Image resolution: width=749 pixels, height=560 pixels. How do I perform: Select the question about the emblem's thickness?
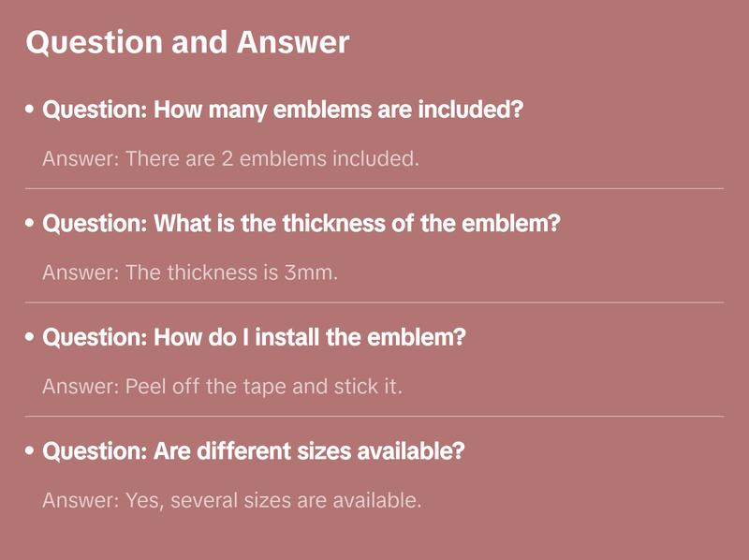tap(301, 224)
